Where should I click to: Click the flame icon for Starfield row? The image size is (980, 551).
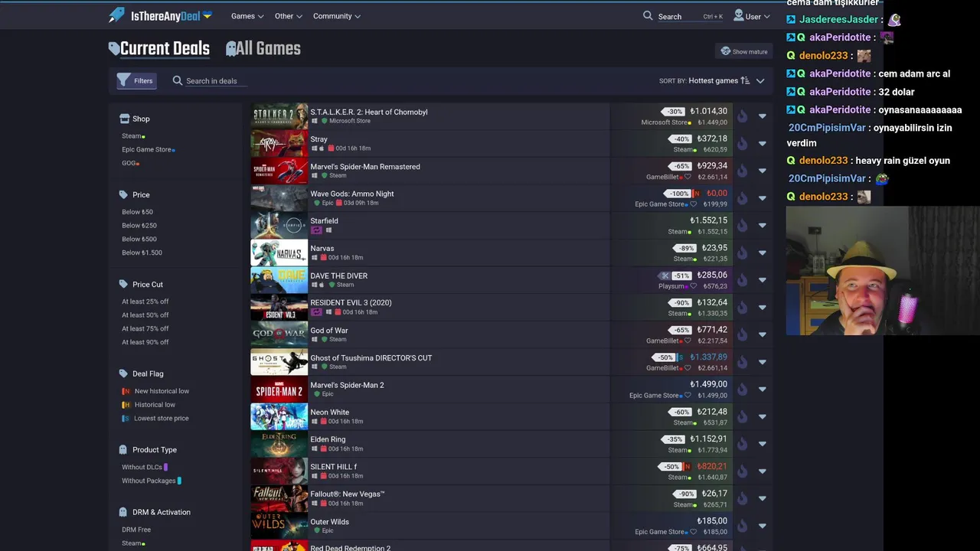point(742,226)
